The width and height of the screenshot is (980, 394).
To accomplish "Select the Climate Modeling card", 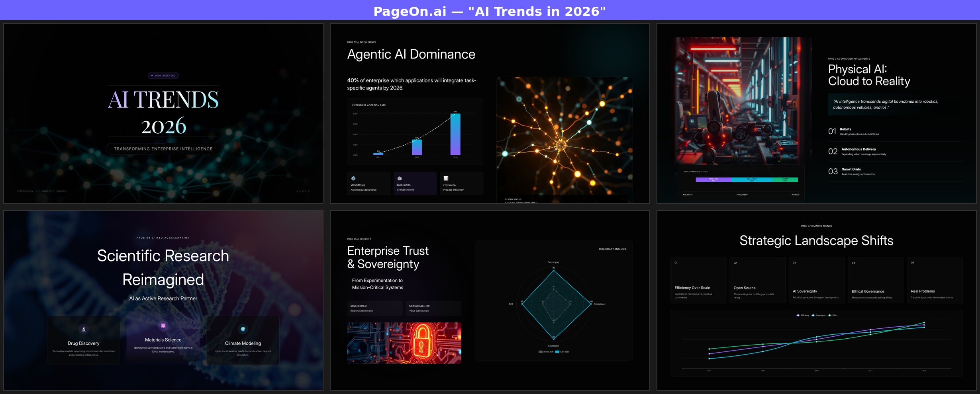I will tap(243, 340).
